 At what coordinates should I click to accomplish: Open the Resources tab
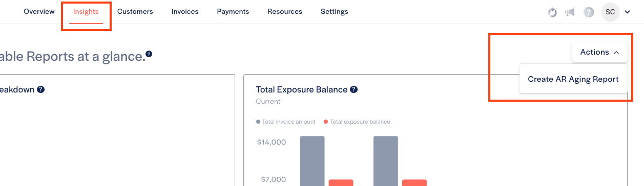coord(285,11)
